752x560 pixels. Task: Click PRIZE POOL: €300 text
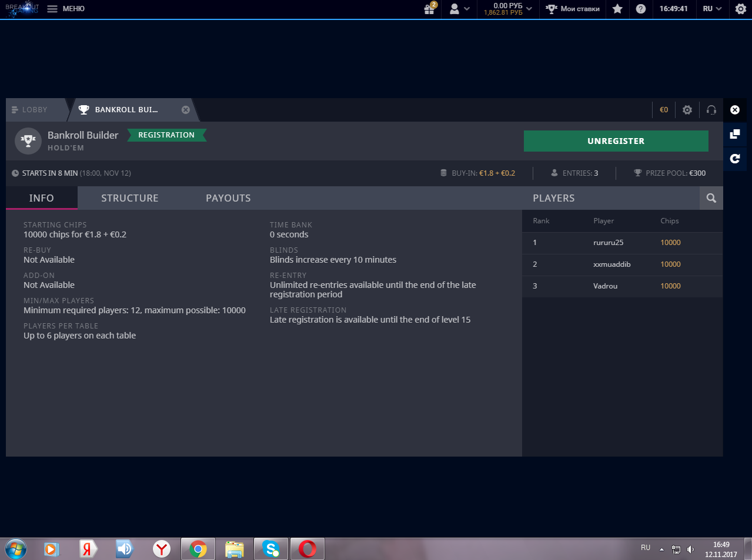tap(676, 173)
